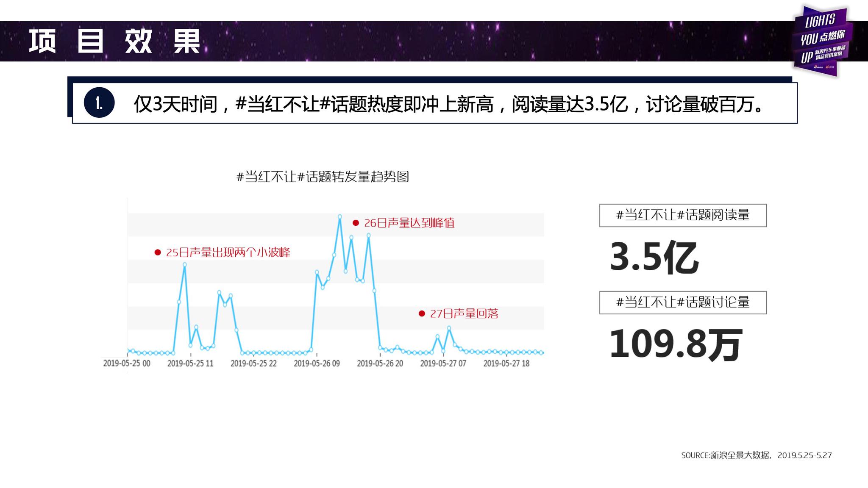868x488 pixels.
Task: Click the x-axis label 2019-05-26 09
Action: (317, 363)
